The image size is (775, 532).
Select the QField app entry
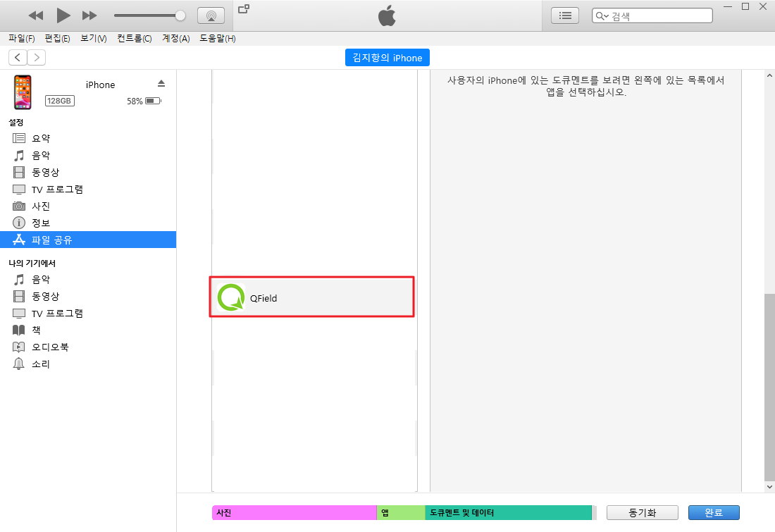tap(311, 297)
